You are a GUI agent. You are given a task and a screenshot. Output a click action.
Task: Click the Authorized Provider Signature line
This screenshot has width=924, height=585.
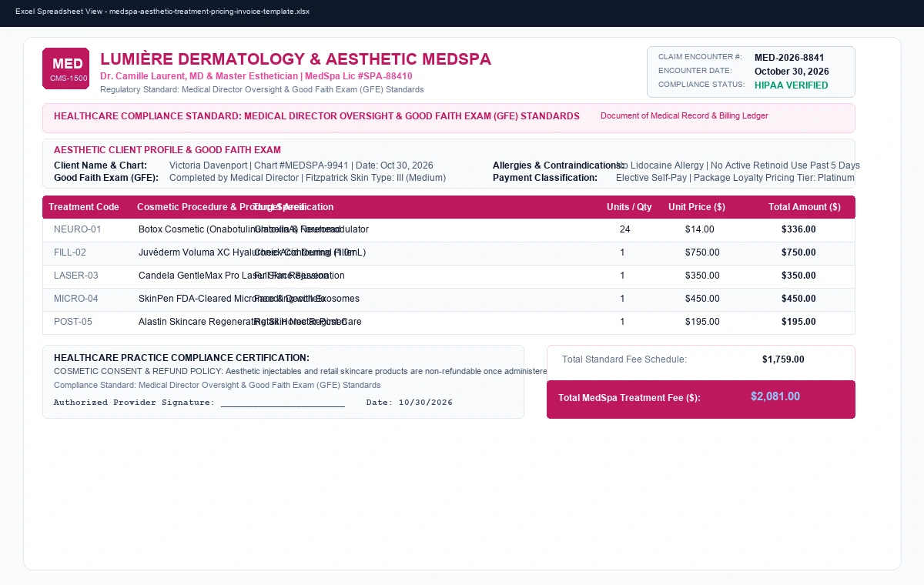click(x=199, y=403)
